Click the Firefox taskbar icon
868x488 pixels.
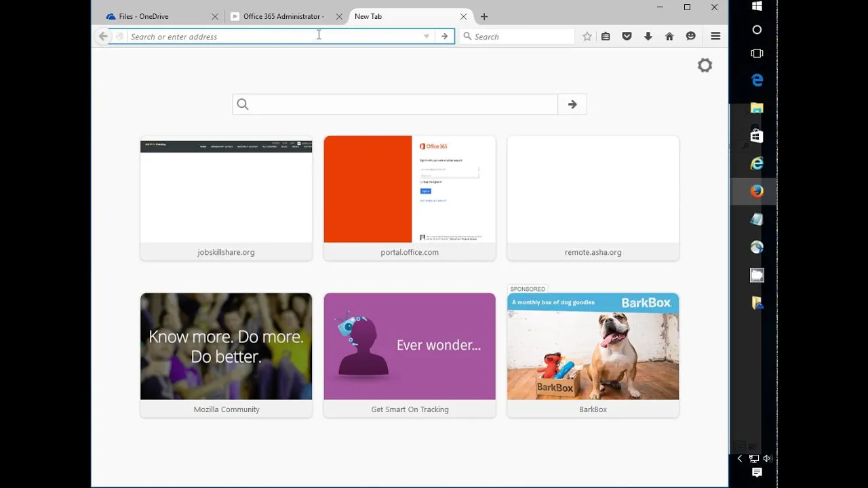tap(757, 191)
